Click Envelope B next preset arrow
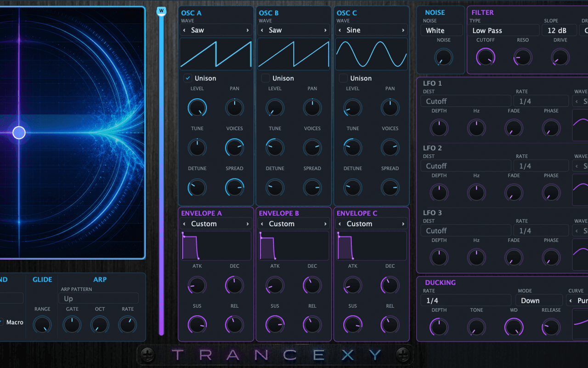The width and height of the screenshot is (588, 368). [325, 224]
